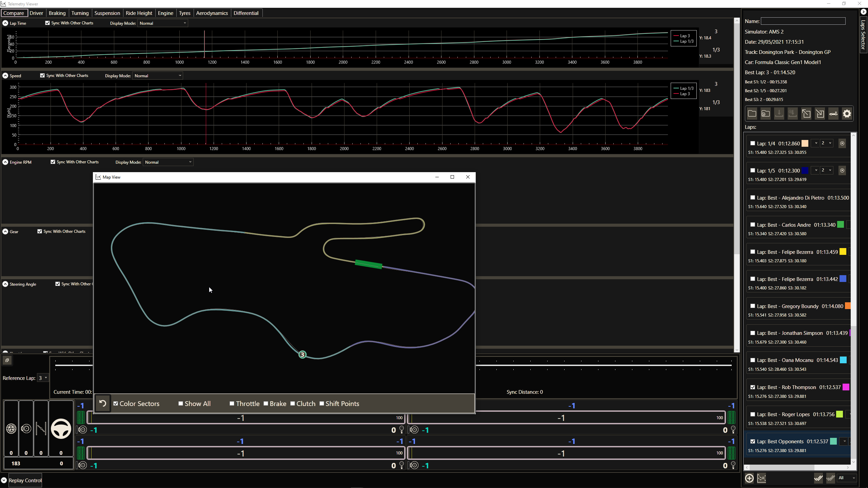Viewport: 868px width, 488px height.
Task: Remove Lap 1/4 with its circled X
Action: 842,143
